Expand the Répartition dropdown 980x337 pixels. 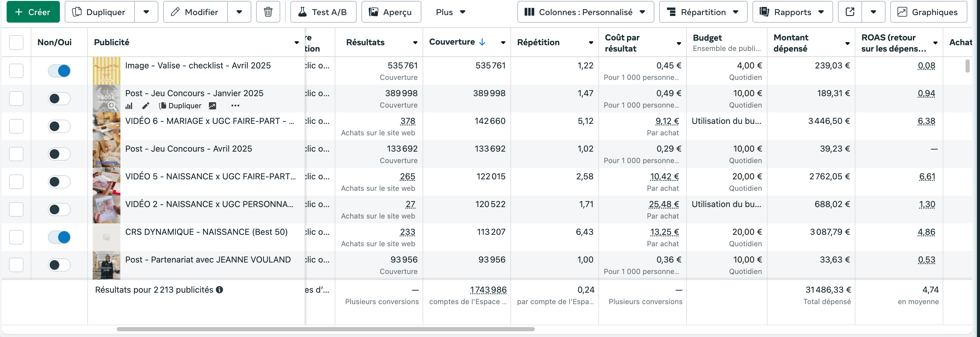[703, 12]
